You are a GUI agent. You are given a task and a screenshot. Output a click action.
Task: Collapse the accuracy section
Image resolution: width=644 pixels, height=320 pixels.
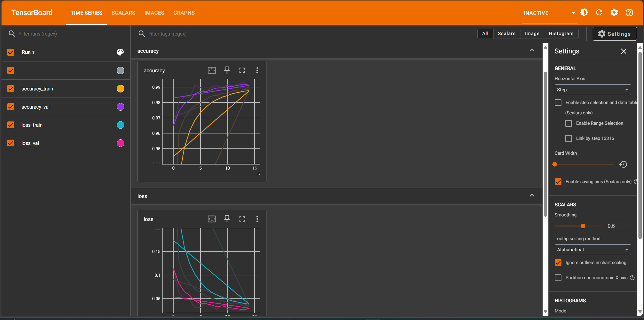pyautogui.click(x=532, y=50)
